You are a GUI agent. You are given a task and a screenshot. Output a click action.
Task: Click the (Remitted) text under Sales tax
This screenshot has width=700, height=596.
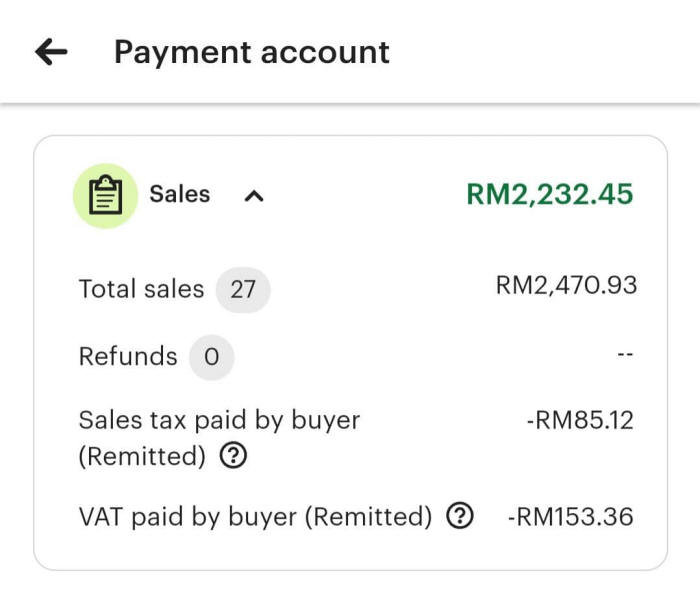[142, 457]
